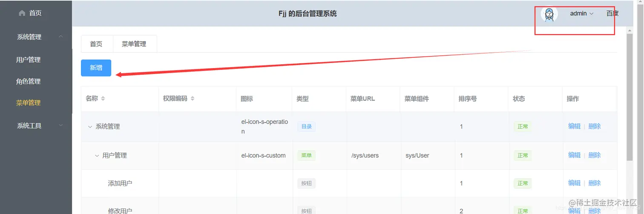Collapse the 用户管理 table row
644x214 pixels.
coord(97,156)
